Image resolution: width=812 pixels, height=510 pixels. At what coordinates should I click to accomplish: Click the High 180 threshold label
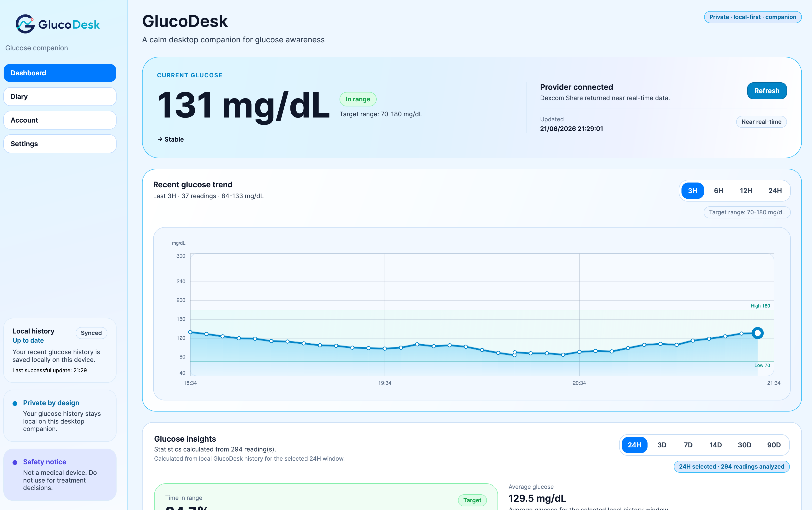pos(760,306)
